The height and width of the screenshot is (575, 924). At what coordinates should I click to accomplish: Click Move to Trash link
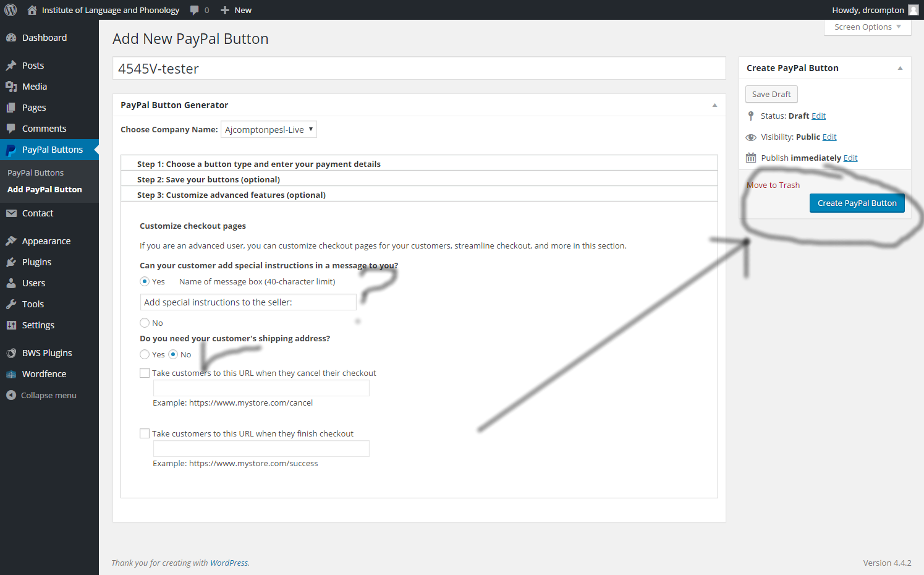click(773, 185)
